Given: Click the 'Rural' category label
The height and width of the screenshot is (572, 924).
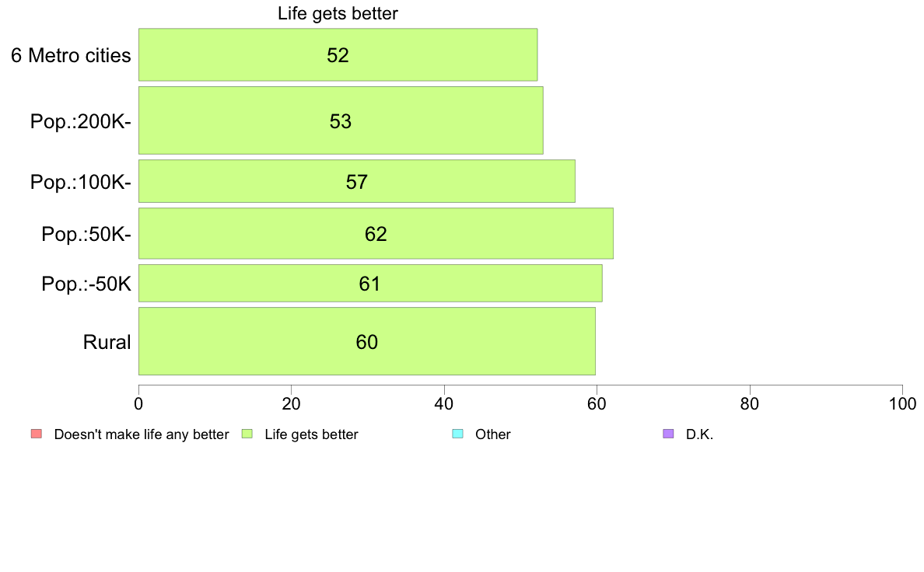Looking at the screenshot, I should click(x=107, y=342).
